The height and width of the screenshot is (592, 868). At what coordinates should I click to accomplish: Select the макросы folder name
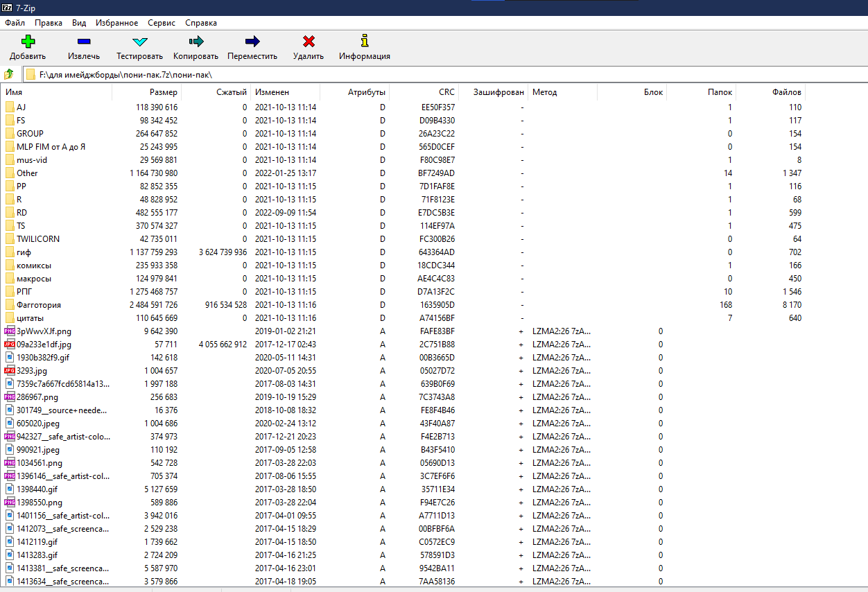point(34,279)
